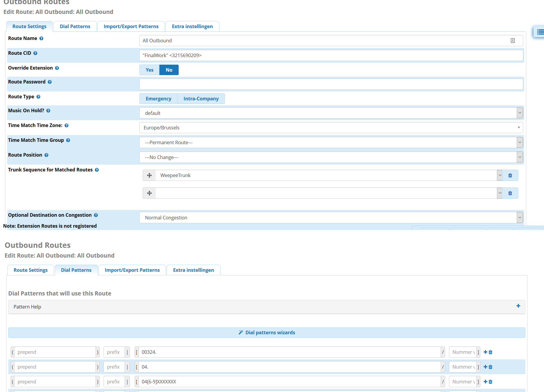Add a pattern after the 00324. row
The width and height of the screenshot is (544, 392).
coord(485,352)
